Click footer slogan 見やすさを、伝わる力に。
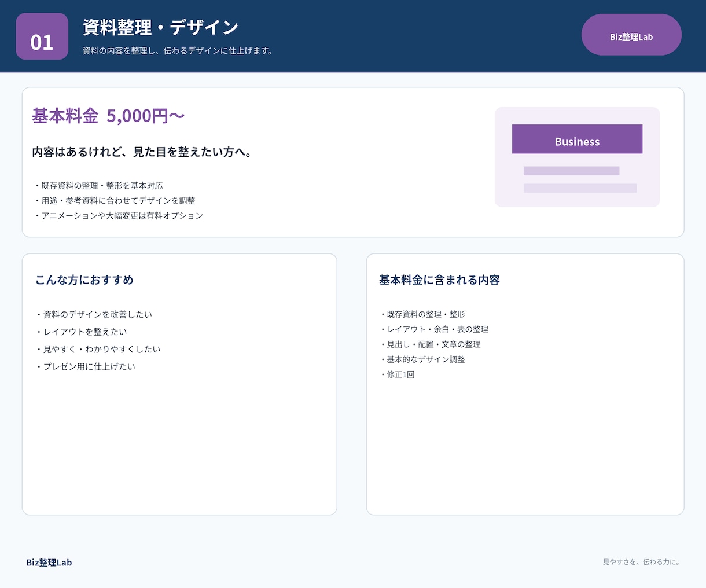The image size is (706, 588). [642, 562]
